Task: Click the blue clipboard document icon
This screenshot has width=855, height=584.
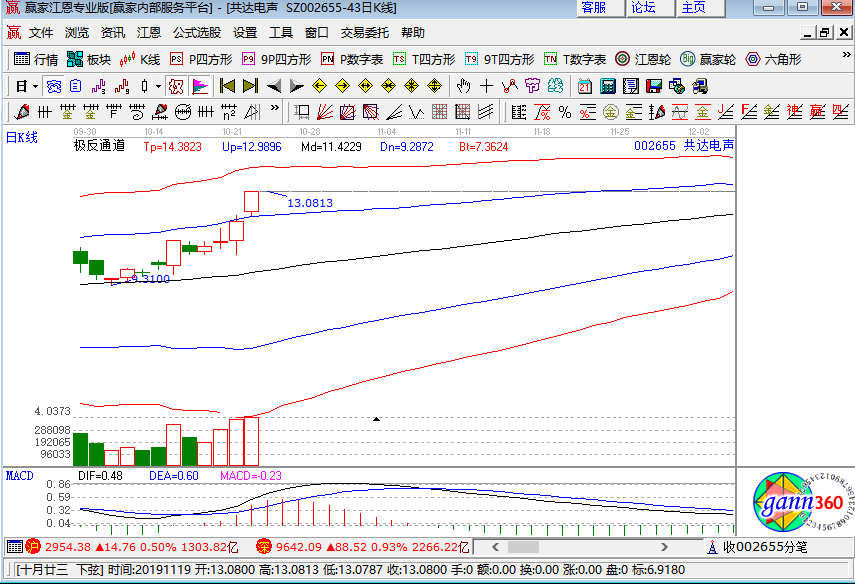Action: pos(75,86)
